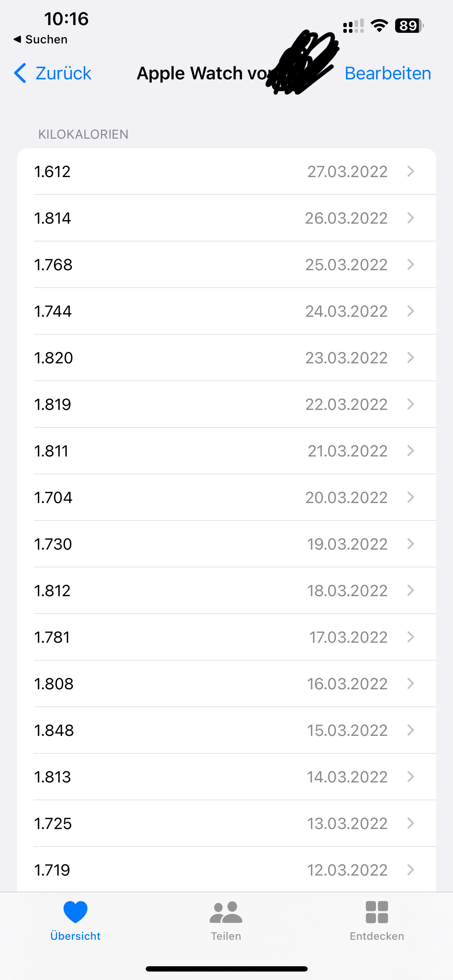Open the 1.719 entry dated 12.03.2022
The width and height of the screenshot is (453, 980).
(226, 870)
